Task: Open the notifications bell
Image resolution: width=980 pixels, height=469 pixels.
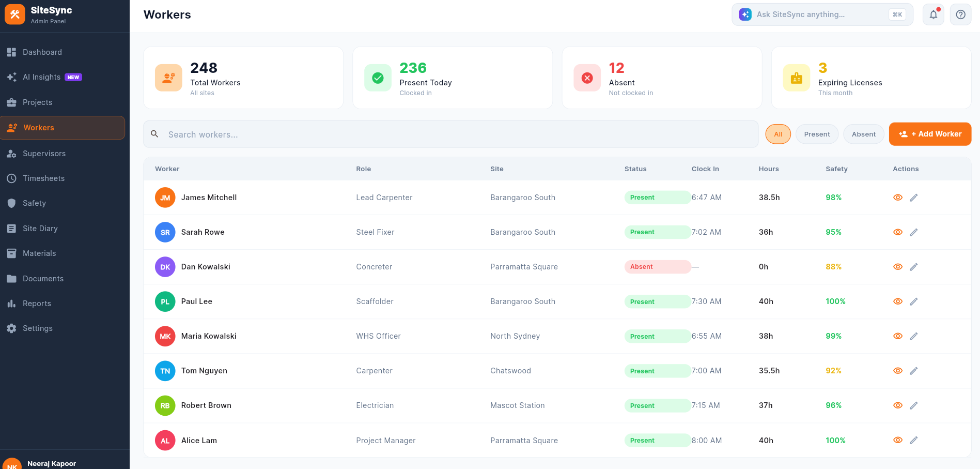Action: point(934,14)
